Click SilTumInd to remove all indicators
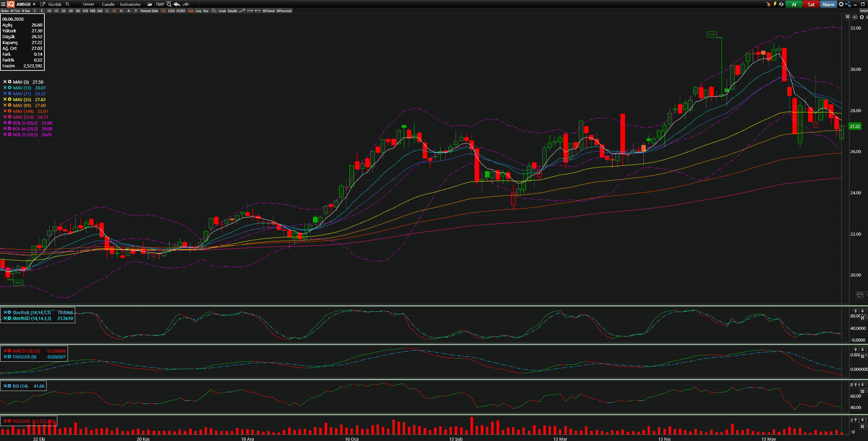This screenshot has height=441, width=868. point(284,11)
